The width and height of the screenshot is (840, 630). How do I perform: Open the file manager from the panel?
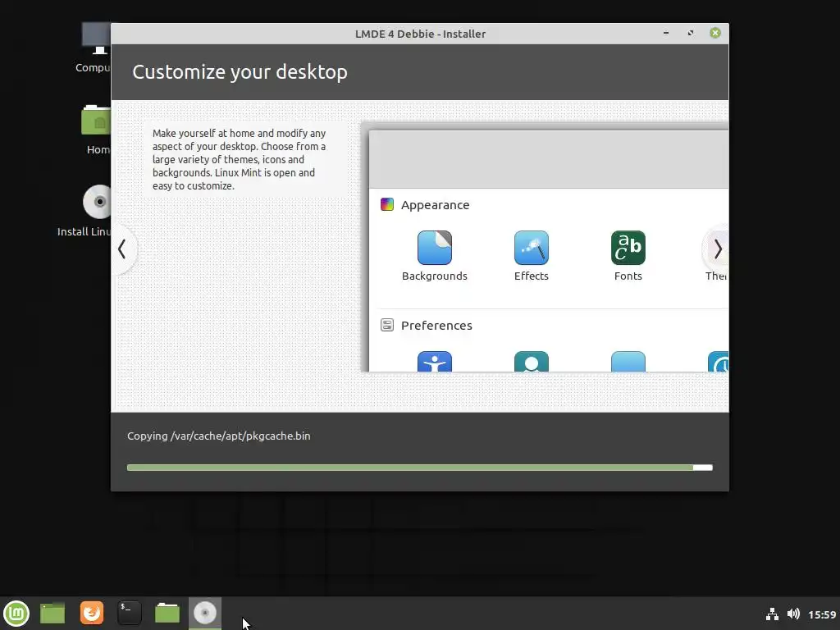[x=167, y=613]
